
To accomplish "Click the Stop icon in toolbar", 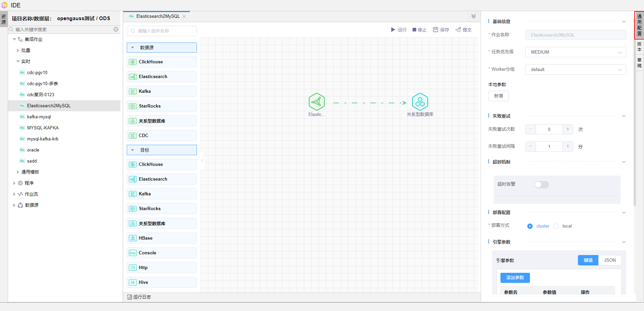I will [414, 30].
